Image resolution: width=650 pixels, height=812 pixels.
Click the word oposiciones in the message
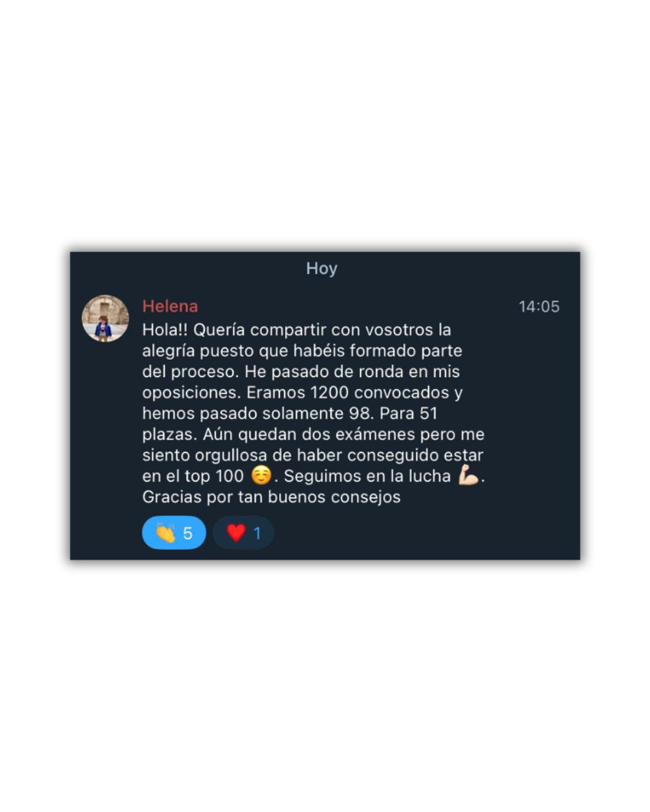point(191,393)
